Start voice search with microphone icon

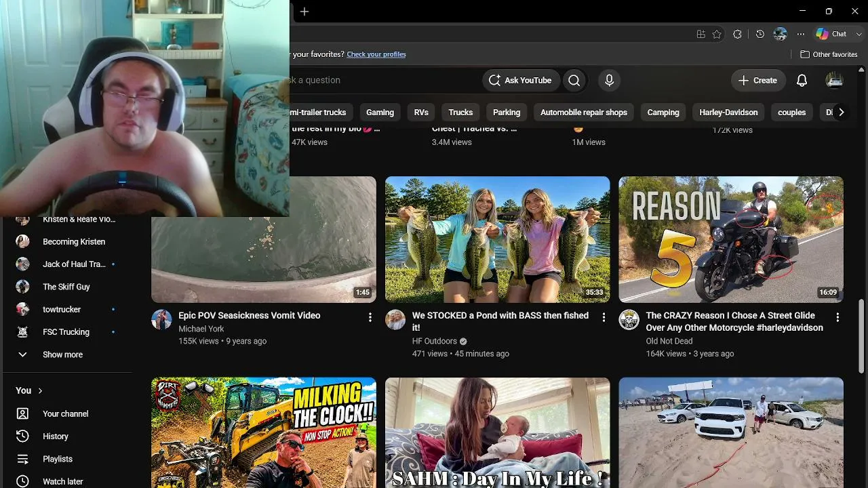(x=609, y=80)
